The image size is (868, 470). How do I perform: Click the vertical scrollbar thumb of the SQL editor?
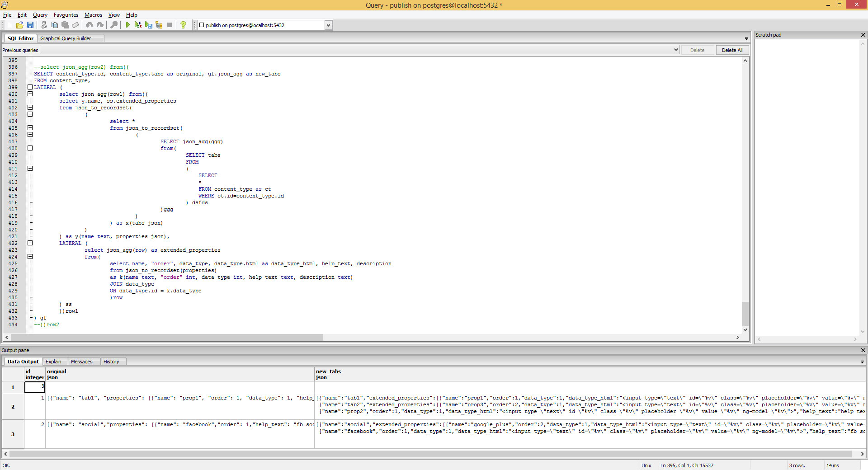click(x=745, y=314)
